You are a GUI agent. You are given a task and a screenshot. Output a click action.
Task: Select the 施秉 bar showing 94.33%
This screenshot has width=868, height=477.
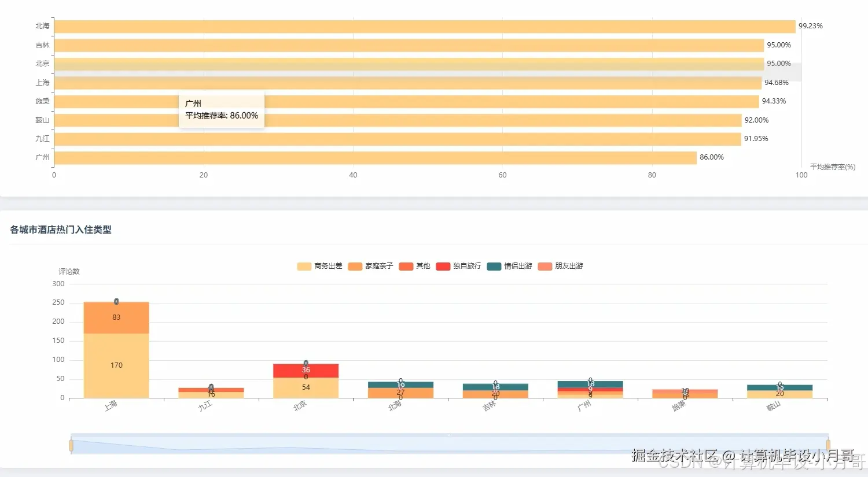407,102
